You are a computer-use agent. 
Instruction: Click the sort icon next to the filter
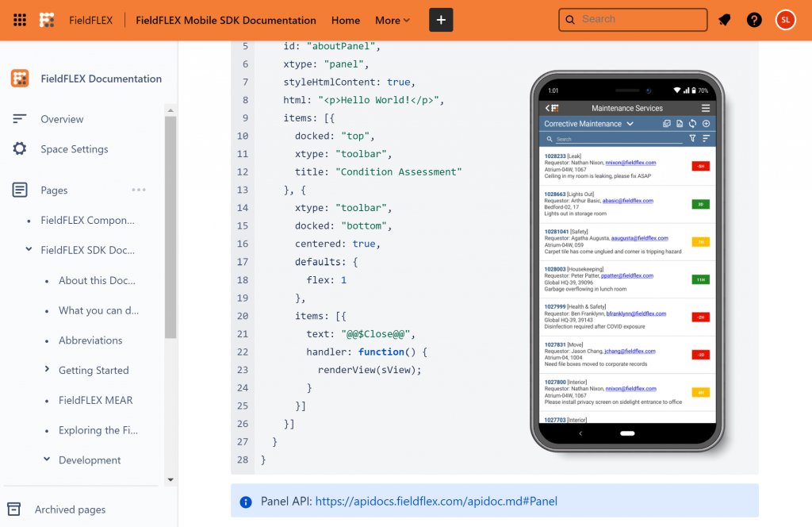tap(705, 138)
